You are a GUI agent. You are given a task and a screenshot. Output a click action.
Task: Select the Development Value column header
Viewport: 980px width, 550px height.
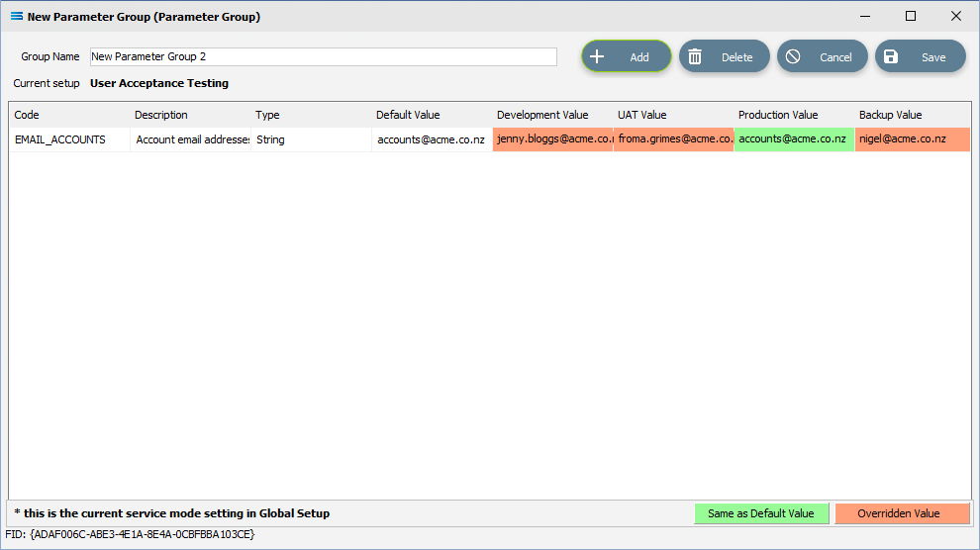[x=552, y=115]
